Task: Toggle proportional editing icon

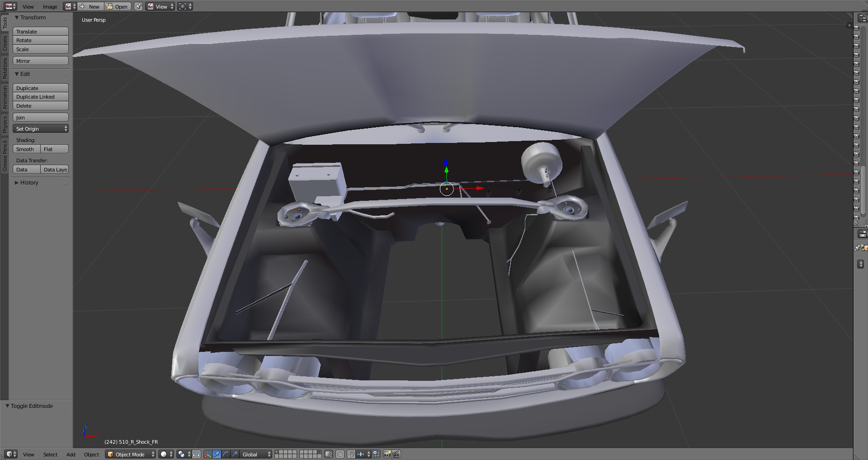Action: click(340, 454)
